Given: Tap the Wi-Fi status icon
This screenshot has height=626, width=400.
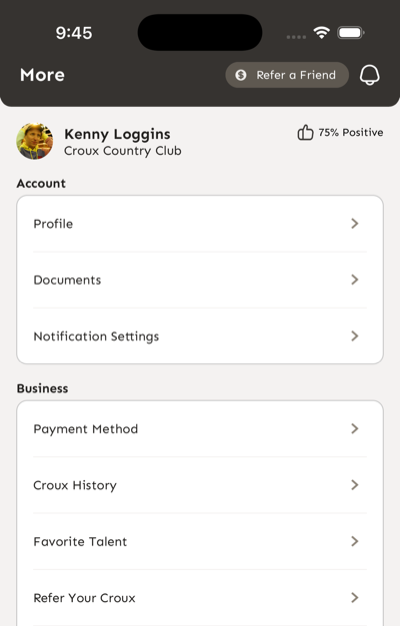Looking at the screenshot, I should click(321, 32).
